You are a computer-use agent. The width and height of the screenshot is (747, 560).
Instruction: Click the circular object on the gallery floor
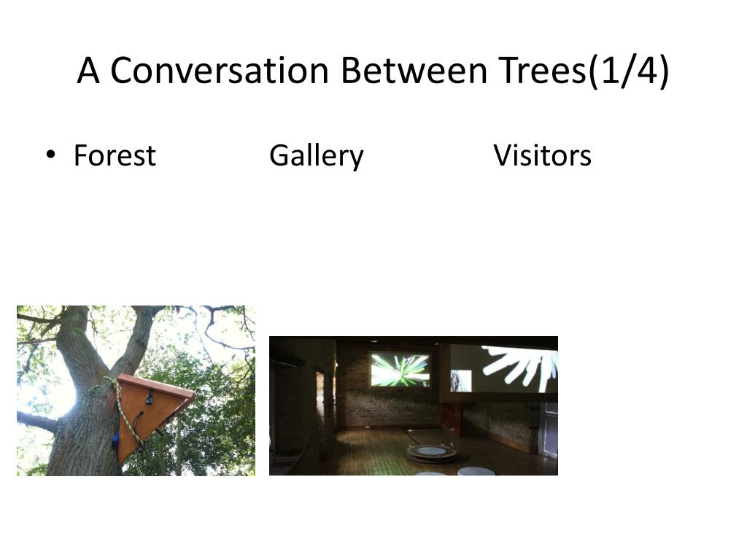[432, 452]
